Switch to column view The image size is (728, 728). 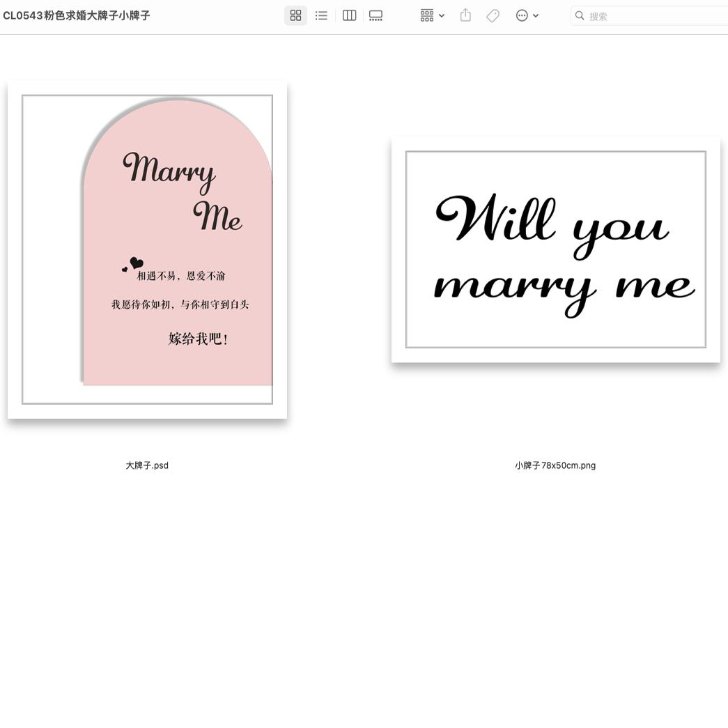(349, 15)
